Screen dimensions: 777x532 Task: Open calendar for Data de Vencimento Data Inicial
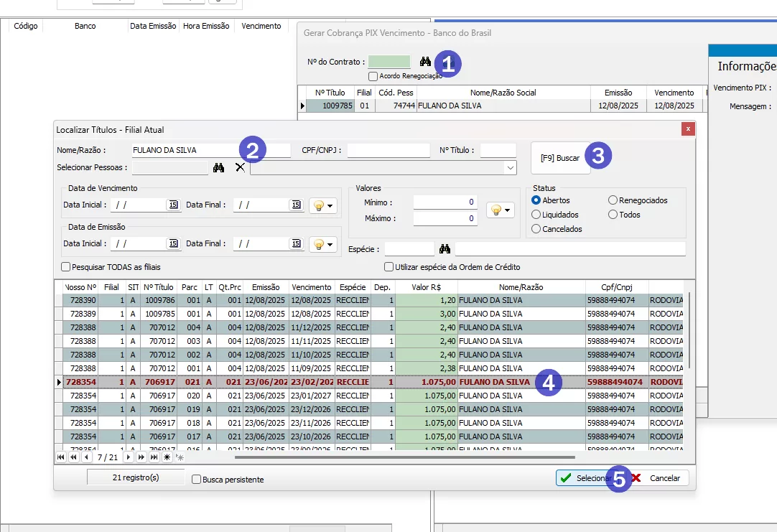(x=173, y=205)
